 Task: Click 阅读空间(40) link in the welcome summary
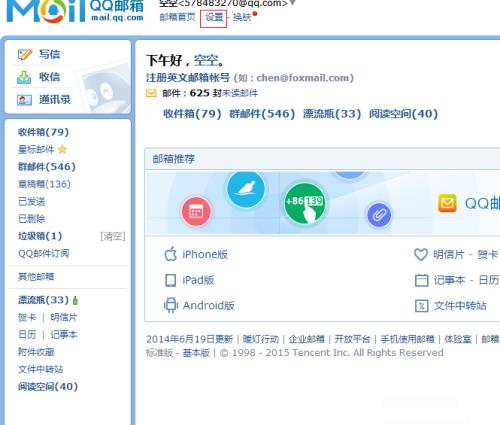403,114
